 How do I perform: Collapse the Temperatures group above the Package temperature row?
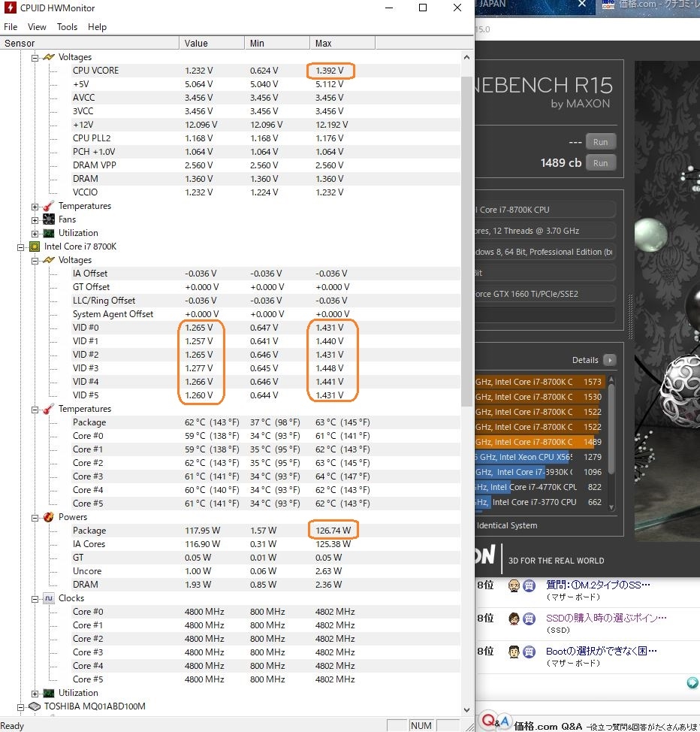35,410
